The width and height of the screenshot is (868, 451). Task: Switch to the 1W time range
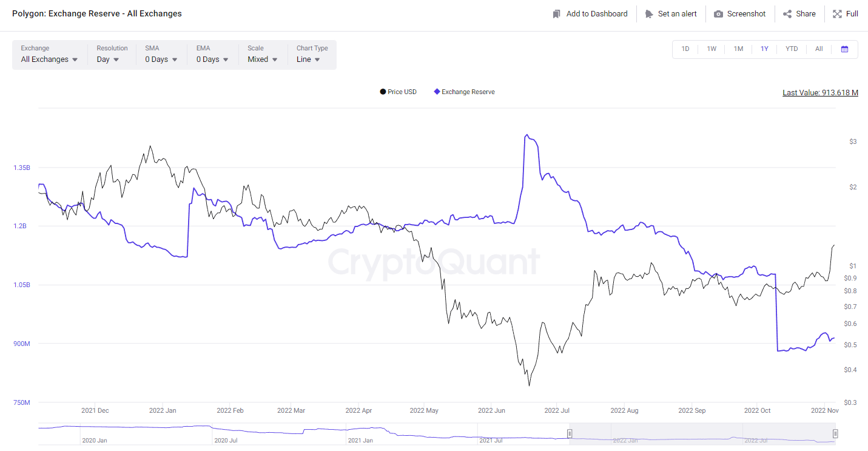(x=712, y=49)
